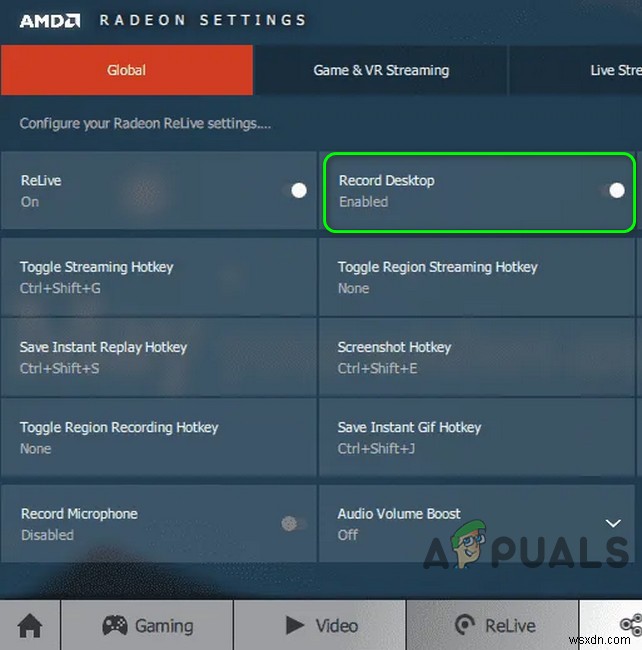Expand the Audio Volume Boost dropdown chevron
This screenshot has width=642, height=650.
pyautogui.click(x=613, y=523)
